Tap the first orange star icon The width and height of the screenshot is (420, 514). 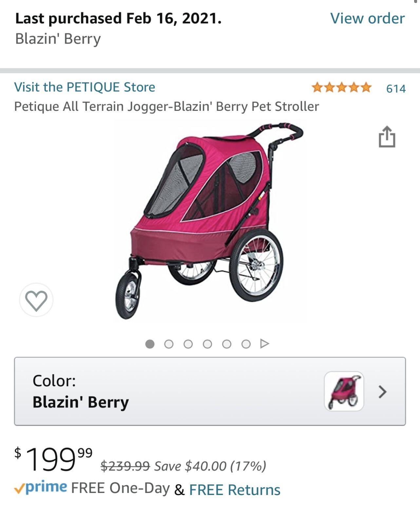click(x=317, y=88)
